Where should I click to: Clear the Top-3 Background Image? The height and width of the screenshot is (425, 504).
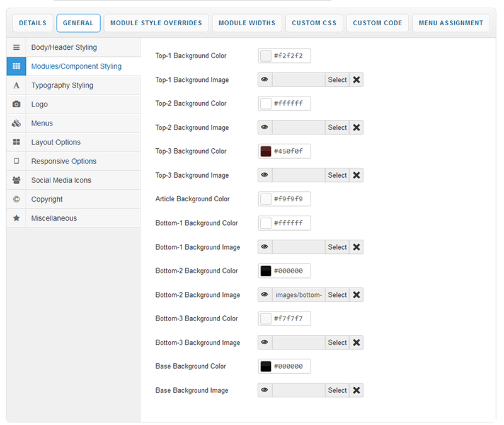point(357,175)
